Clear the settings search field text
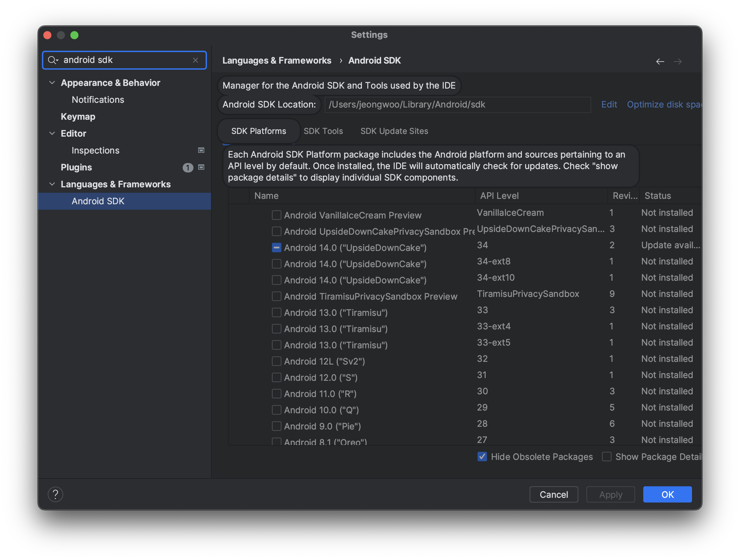Screen dimensions: 740x560 point(195,60)
